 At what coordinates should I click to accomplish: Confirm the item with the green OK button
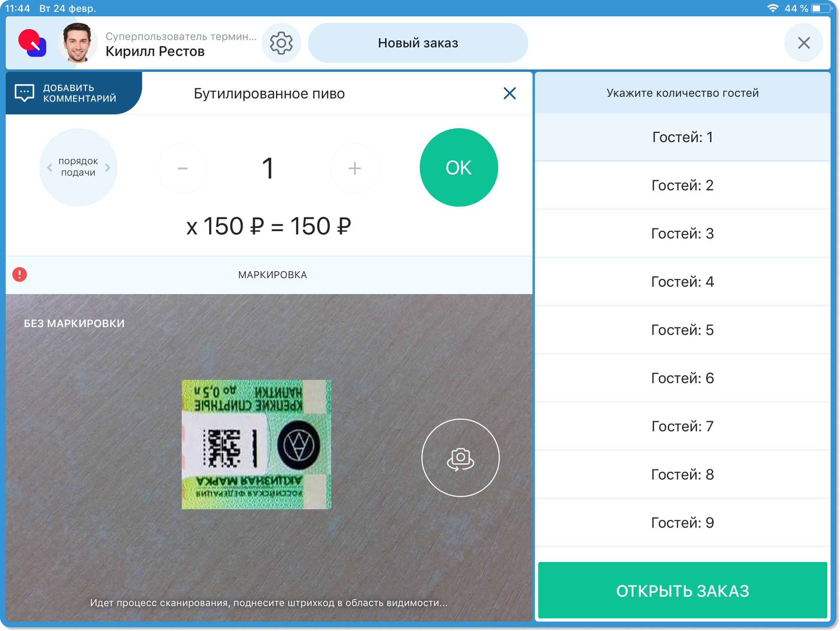[459, 167]
